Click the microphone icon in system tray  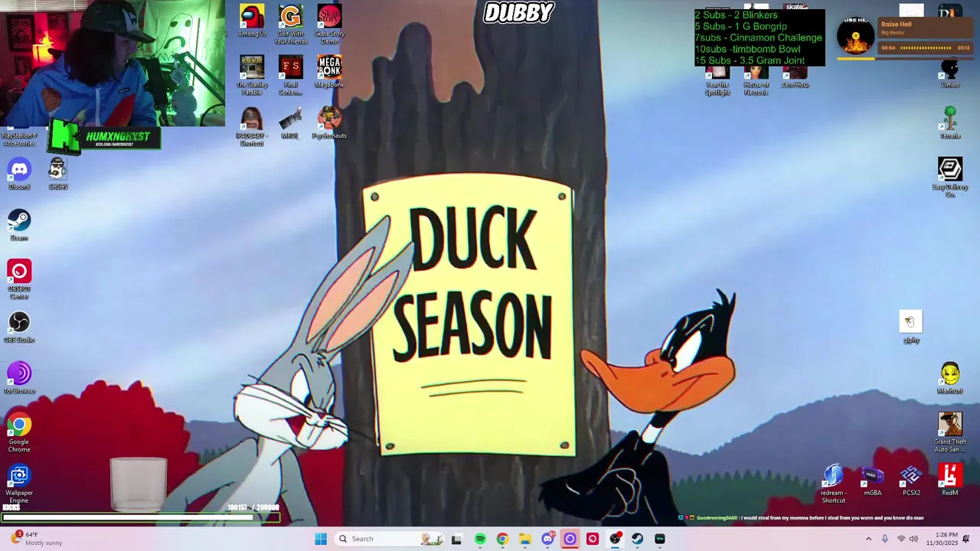pos(885,539)
